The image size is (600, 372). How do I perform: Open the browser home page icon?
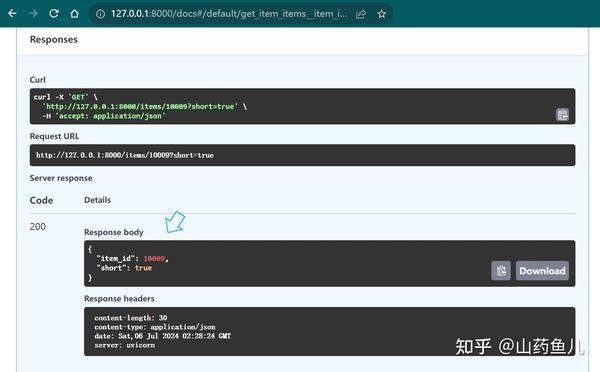point(75,14)
